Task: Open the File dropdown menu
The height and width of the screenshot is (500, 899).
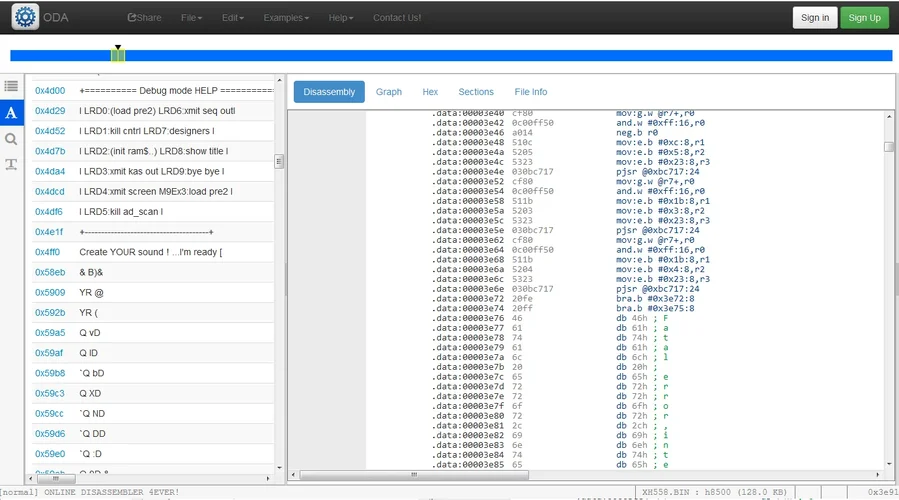Action: pyautogui.click(x=191, y=18)
